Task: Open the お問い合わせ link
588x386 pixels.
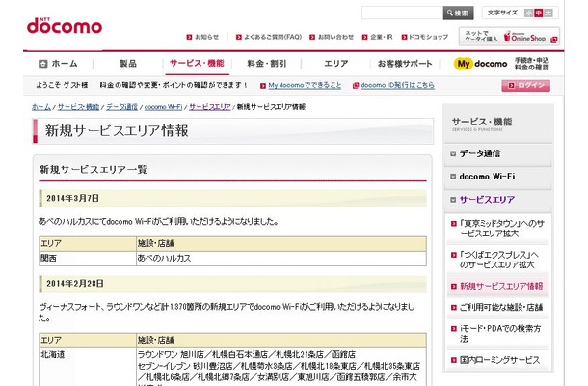Action: coord(335,37)
